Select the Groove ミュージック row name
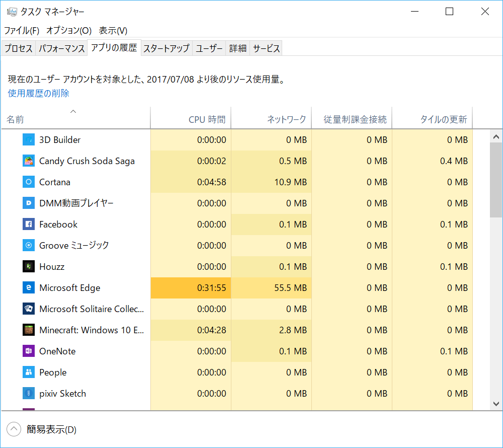 [x=74, y=246]
